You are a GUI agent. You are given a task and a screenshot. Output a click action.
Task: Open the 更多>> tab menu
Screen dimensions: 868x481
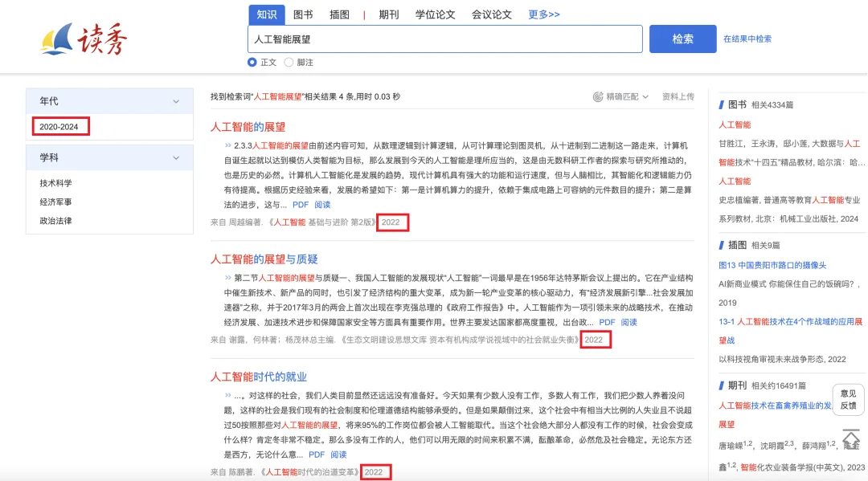[x=543, y=14]
